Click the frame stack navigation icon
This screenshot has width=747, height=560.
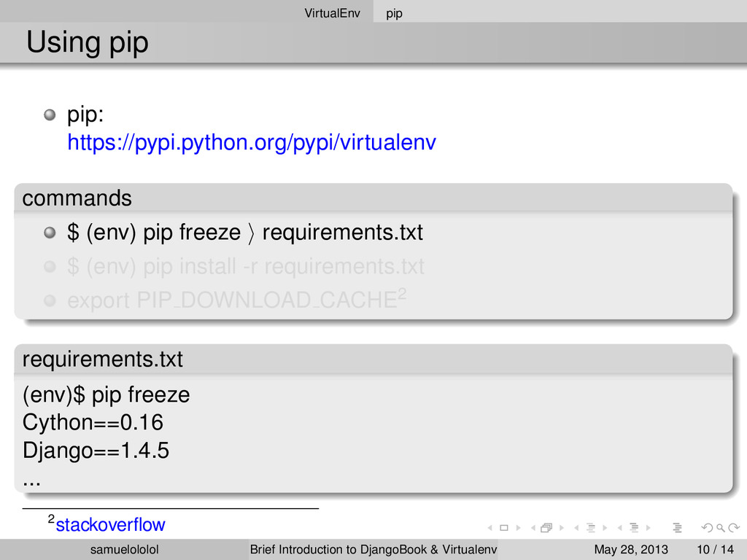tap(546, 528)
